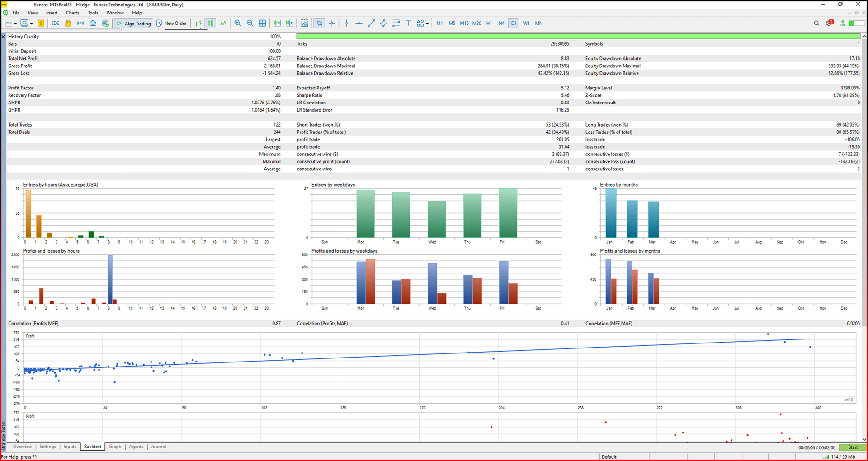868x461 pixels.
Task: Switch to the H4 timeframe
Action: pyautogui.click(x=501, y=24)
